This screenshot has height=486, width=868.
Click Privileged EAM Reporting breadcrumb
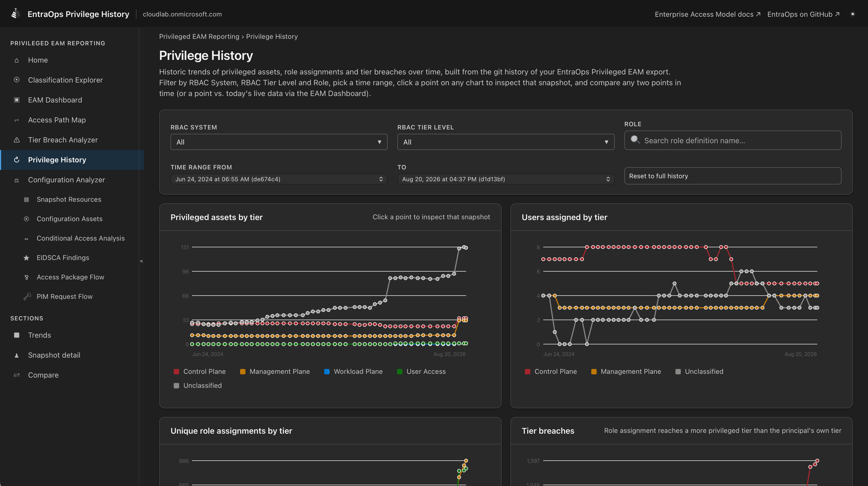[x=199, y=36]
